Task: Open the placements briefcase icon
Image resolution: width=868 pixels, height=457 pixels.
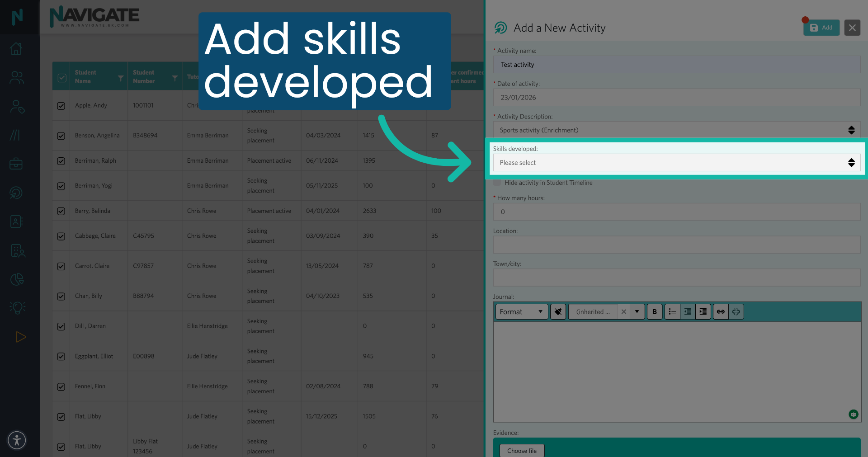Action: coord(17,164)
